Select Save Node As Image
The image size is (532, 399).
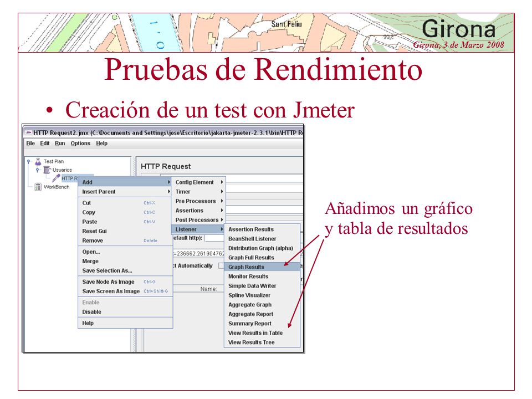[x=125, y=282]
